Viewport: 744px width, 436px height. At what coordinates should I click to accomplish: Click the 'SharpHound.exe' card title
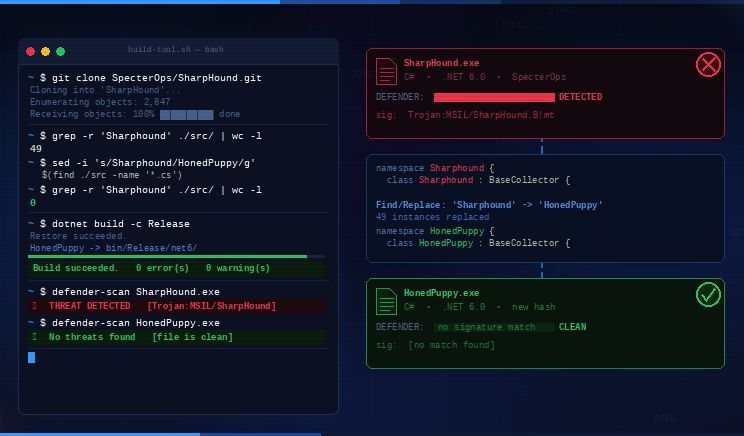(441, 63)
